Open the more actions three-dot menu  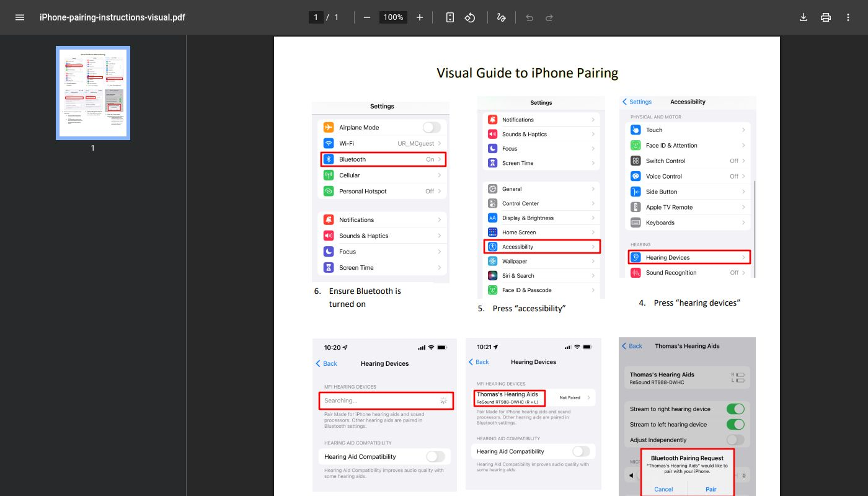click(x=848, y=17)
